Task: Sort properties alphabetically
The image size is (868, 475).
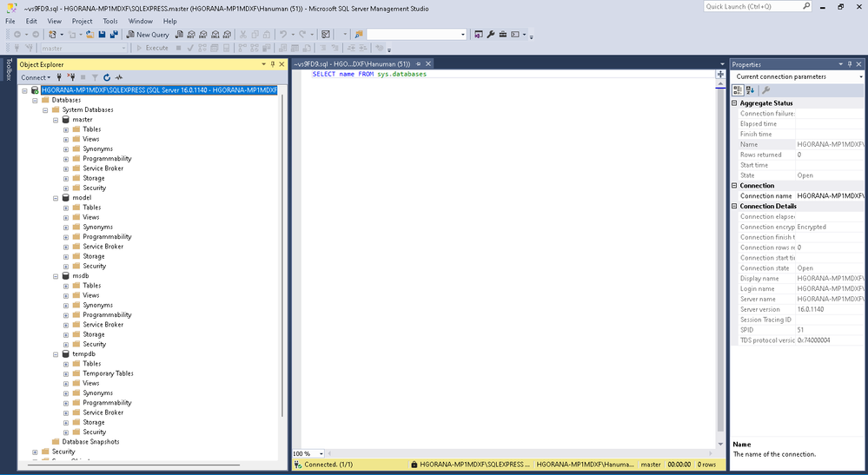Action: pyautogui.click(x=750, y=90)
